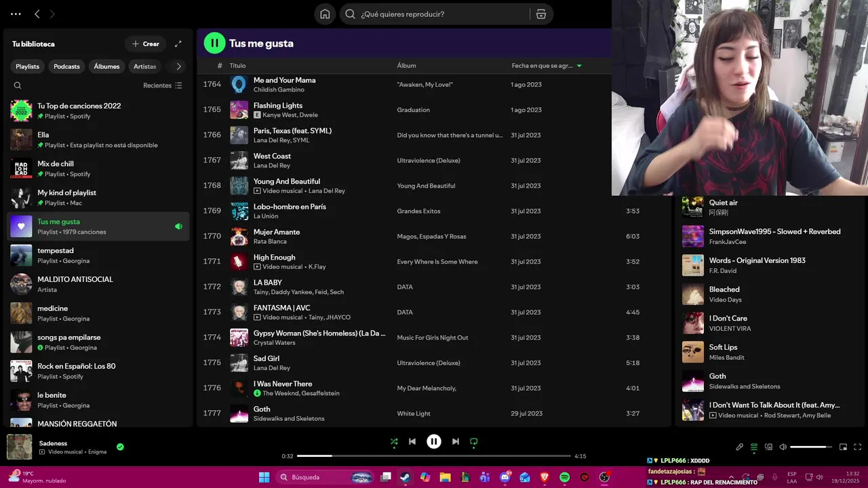Click the Childish Gambino artist link
The image size is (868, 488).
279,89
